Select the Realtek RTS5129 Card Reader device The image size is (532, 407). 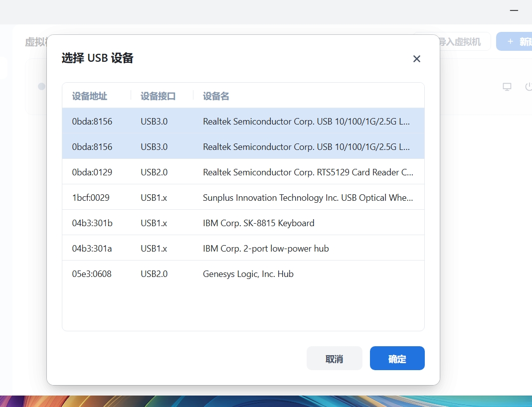point(243,172)
